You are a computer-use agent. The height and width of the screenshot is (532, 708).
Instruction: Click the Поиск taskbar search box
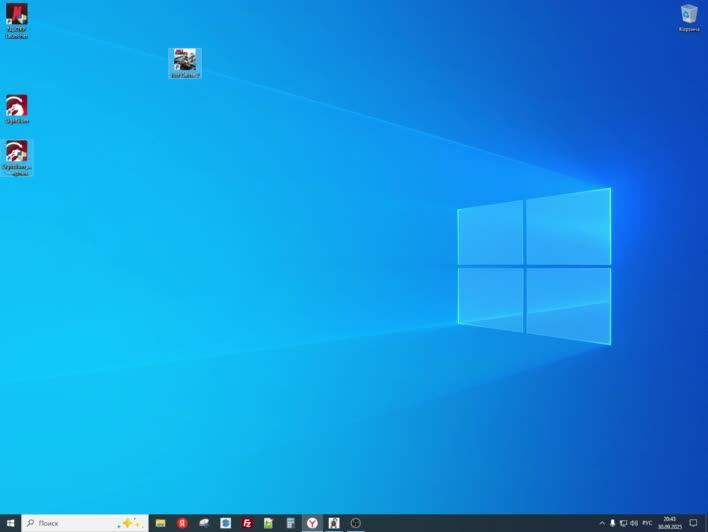[85, 523]
